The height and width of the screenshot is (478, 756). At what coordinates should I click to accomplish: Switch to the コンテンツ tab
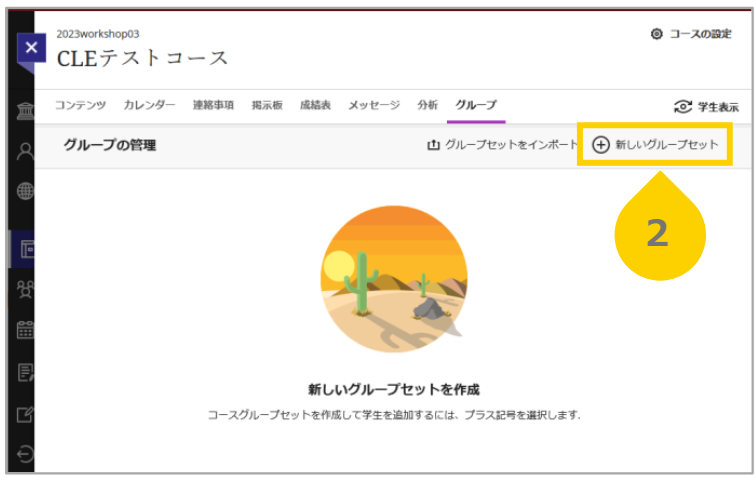[x=81, y=105]
